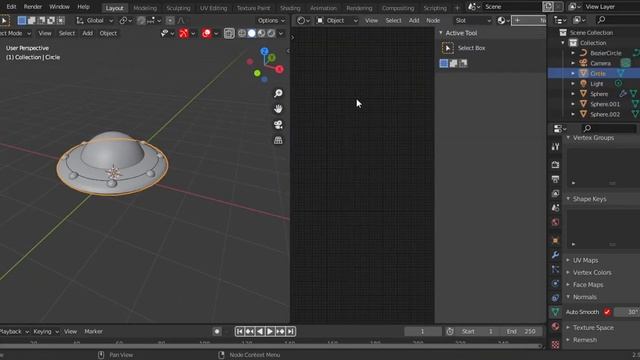Select Sphere.001 in the outliner
The width and height of the screenshot is (640, 360).
[605, 104]
